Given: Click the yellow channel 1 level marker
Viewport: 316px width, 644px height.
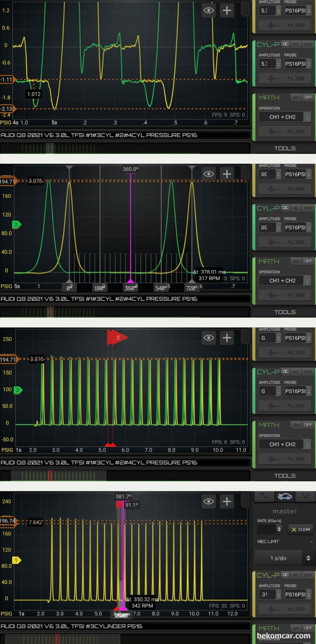Looking at the screenshot, I should pyautogui.click(x=16, y=560).
